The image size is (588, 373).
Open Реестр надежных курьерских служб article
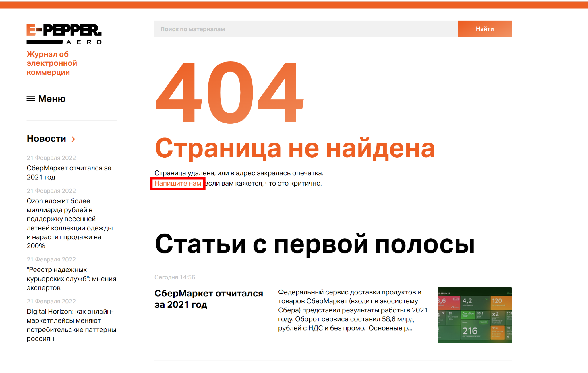click(x=71, y=278)
